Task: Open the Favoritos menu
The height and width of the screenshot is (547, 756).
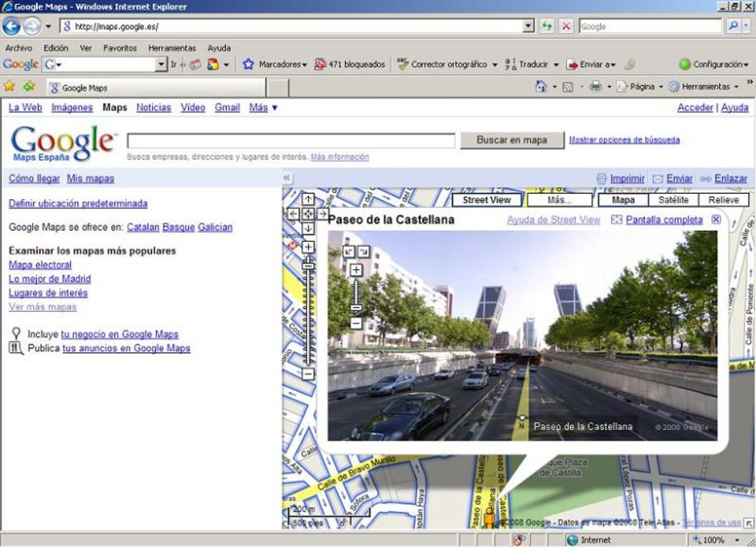Action: (x=120, y=48)
